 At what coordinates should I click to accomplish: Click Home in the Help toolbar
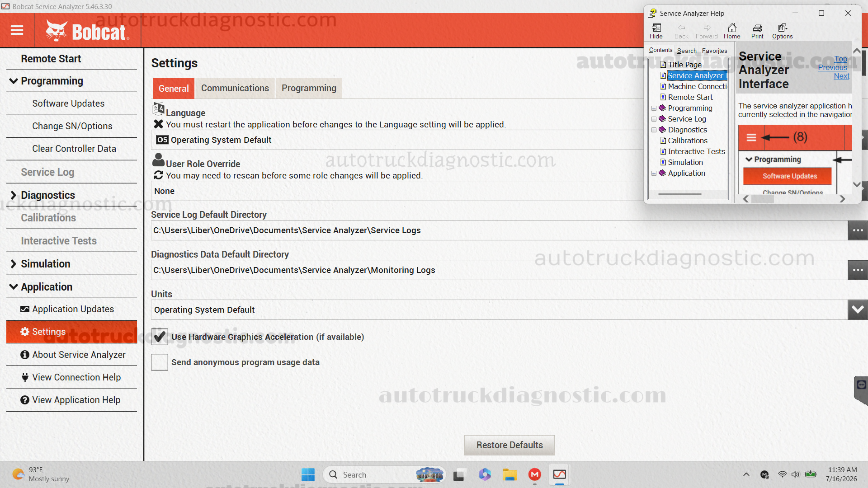click(732, 31)
